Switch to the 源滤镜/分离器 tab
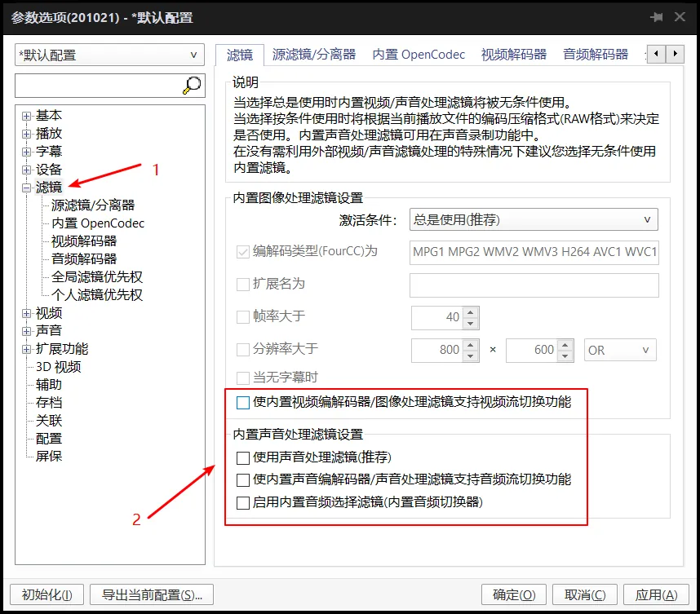The image size is (700, 614). coord(317,53)
